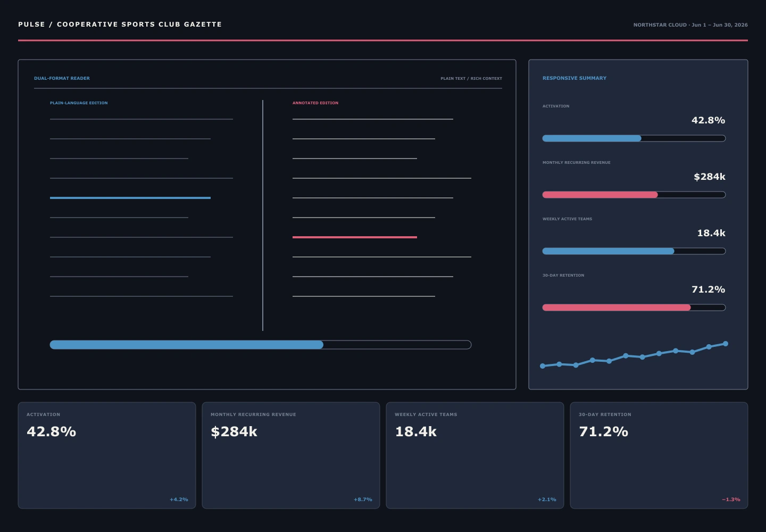Click the last point of the trend line chart

click(x=726, y=344)
